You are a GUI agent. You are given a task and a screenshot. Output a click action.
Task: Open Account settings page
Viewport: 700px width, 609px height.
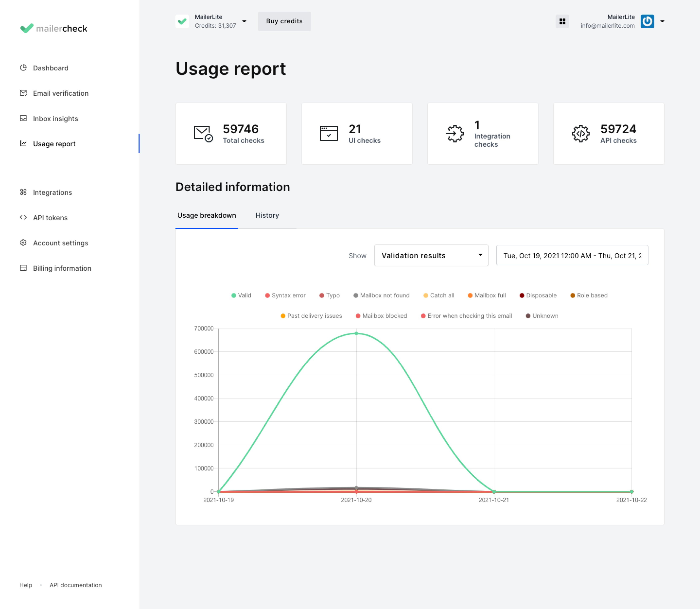tap(61, 243)
